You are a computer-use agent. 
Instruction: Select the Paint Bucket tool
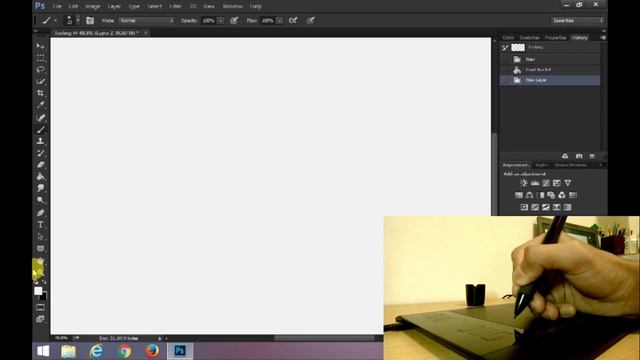point(40,177)
